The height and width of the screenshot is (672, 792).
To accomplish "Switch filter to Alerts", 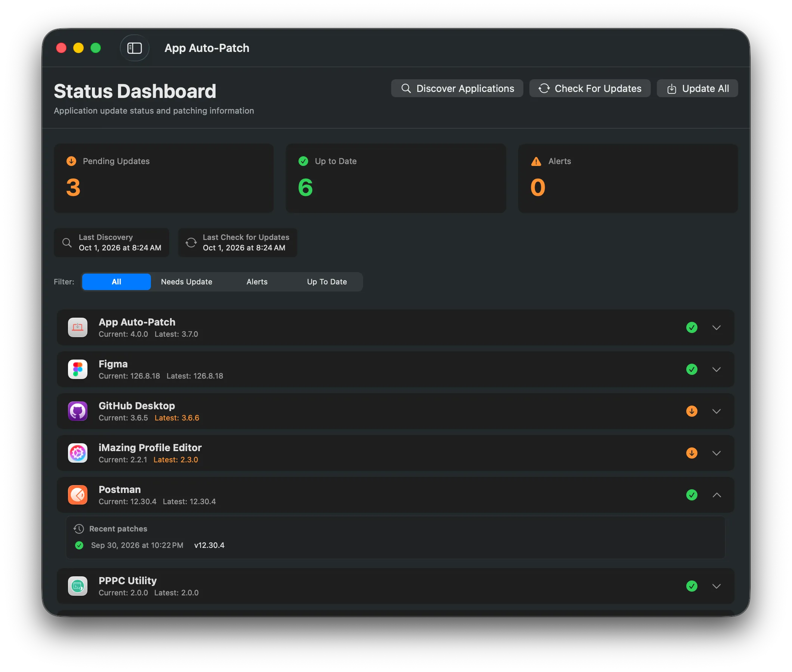I will point(257,282).
